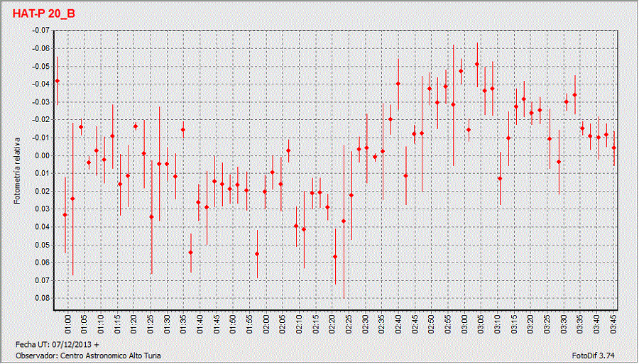Viewport: 639px width, 364px height.
Task: Click the -0.04 y-axis tick label
Action: 40,84
